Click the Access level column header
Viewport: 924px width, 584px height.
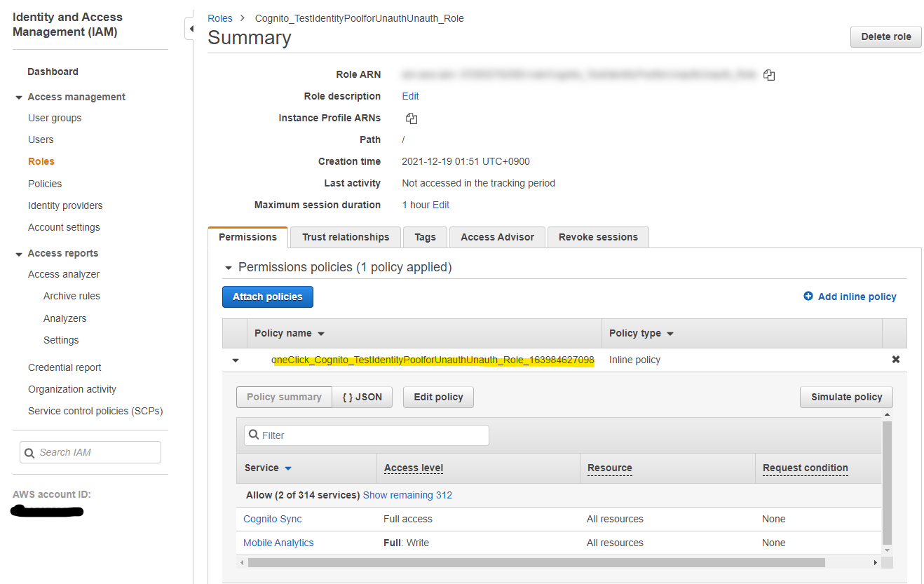[x=414, y=468]
